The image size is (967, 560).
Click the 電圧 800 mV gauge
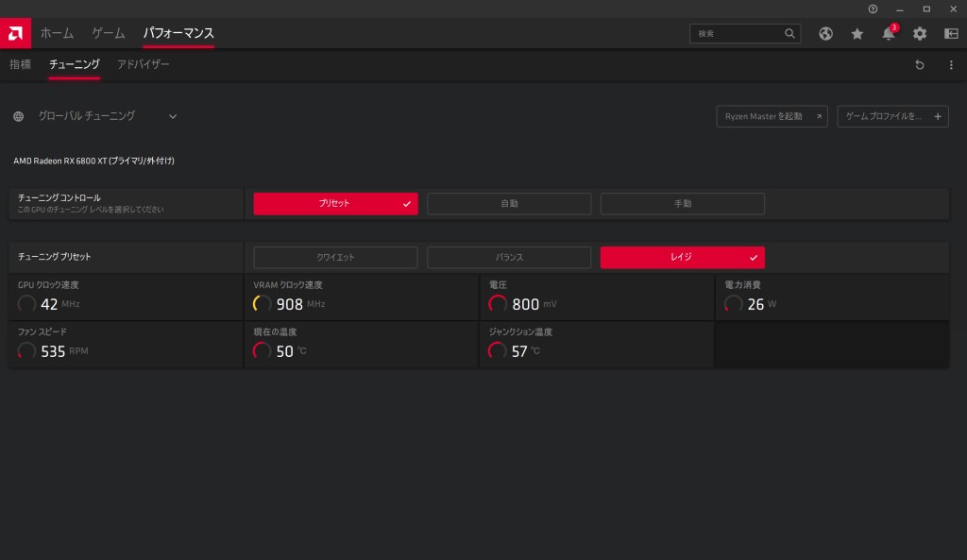tap(498, 304)
